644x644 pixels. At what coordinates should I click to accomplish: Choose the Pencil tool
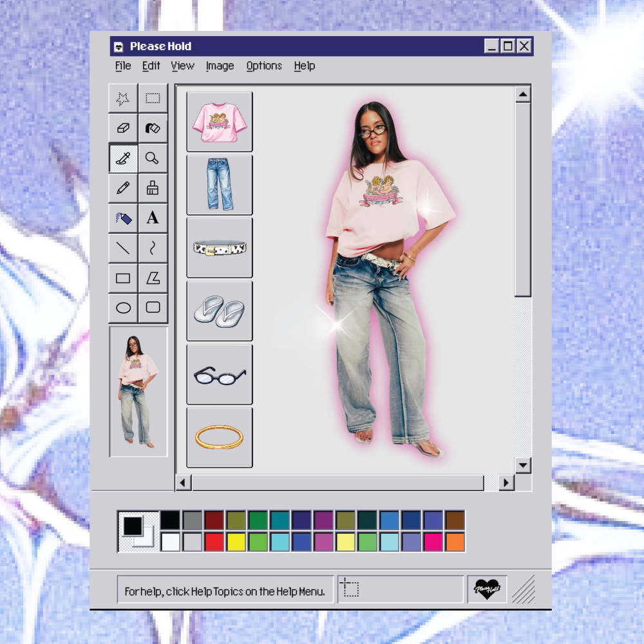[x=123, y=188]
